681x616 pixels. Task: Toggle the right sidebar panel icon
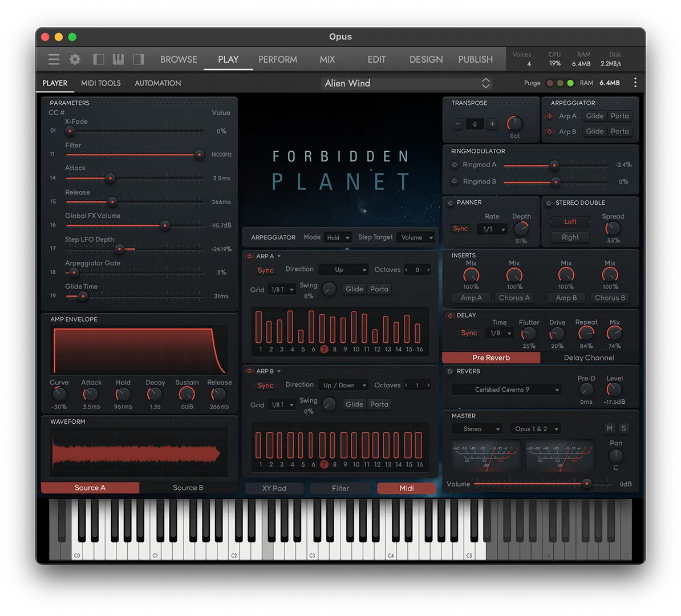(138, 59)
